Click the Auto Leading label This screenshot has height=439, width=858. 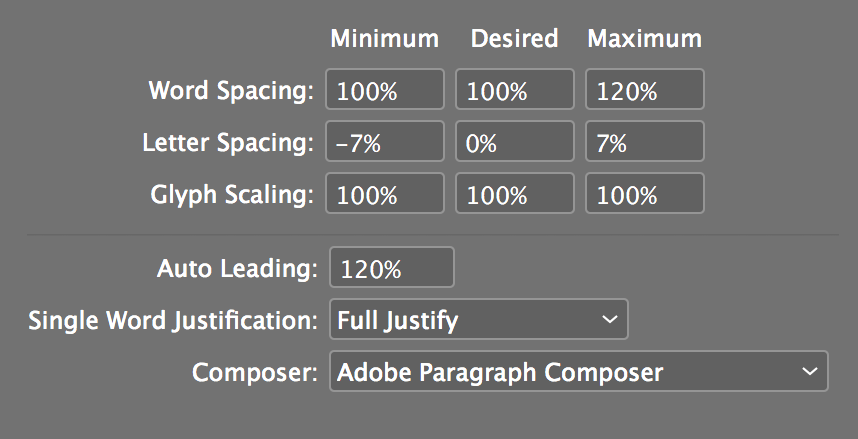(x=237, y=268)
